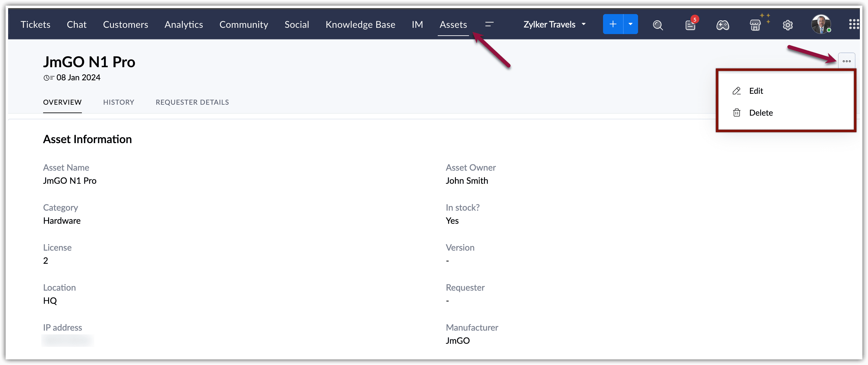Expand the arrow beside the plus button
This screenshot has width=868, height=365.
click(x=631, y=24)
